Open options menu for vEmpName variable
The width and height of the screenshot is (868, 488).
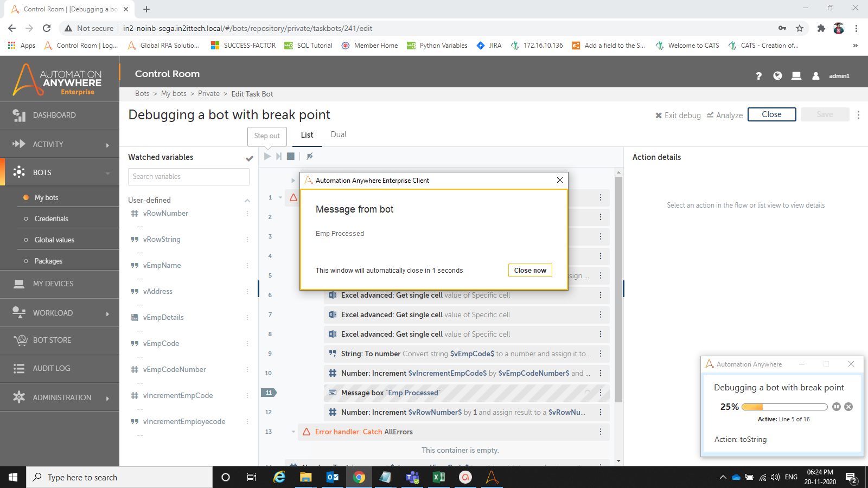point(247,266)
